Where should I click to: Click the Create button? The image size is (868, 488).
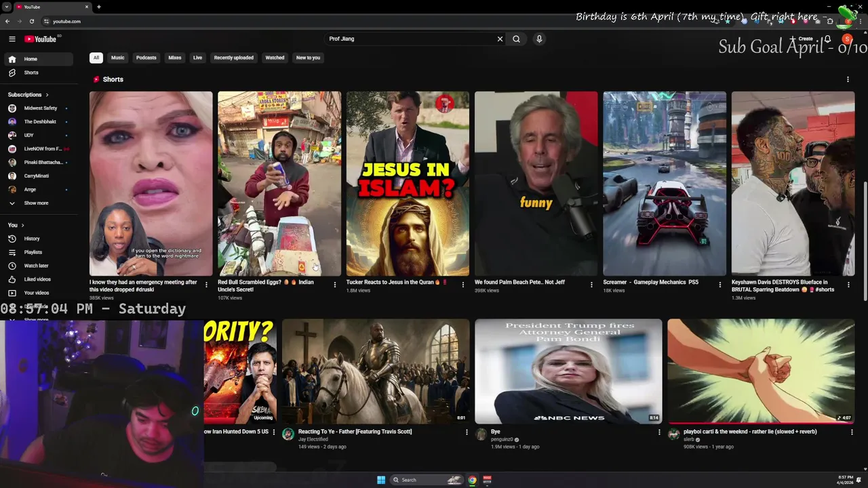(x=802, y=39)
